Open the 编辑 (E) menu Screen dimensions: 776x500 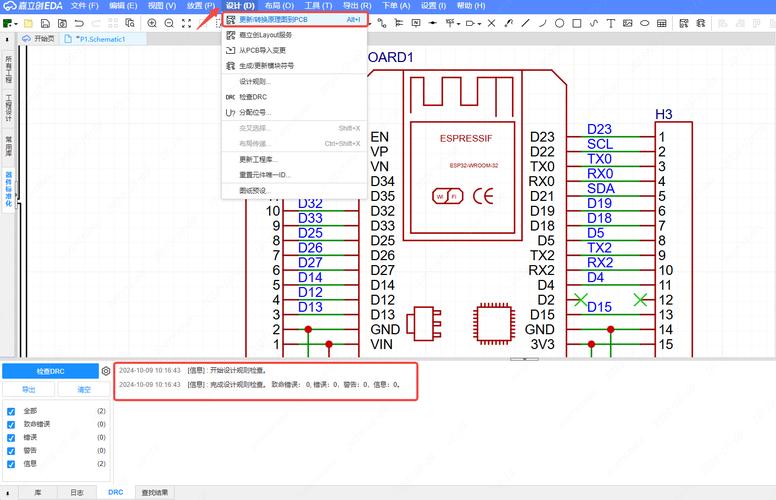click(x=123, y=6)
